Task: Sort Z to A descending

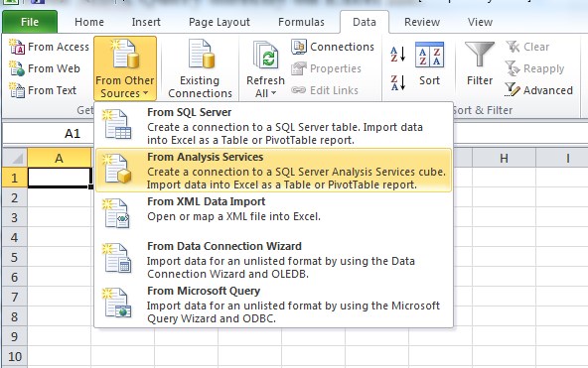Action: pyautogui.click(x=398, y=82)
